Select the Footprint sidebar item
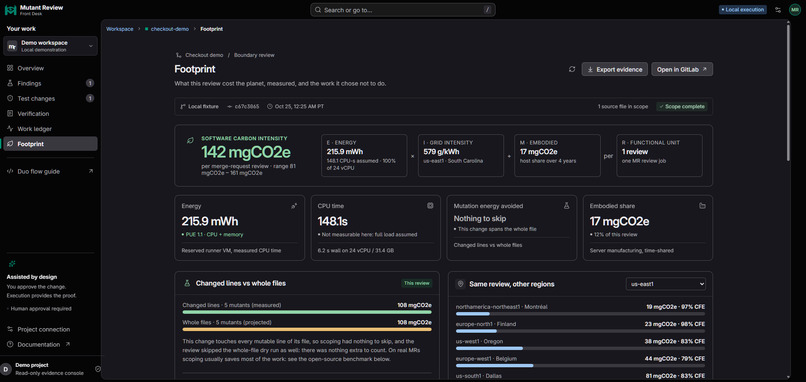Viewport: 806px width, 382px height. pos(50,144)
